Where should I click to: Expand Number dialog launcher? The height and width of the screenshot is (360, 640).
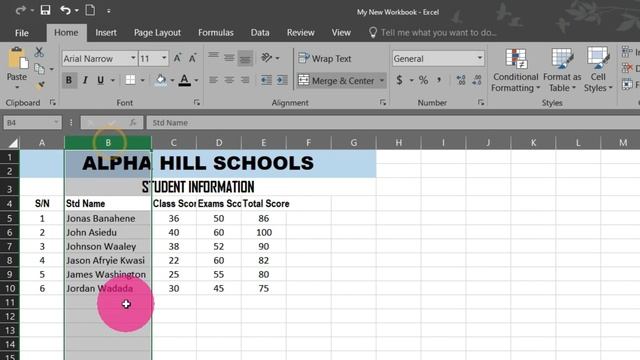coord(481,103)
